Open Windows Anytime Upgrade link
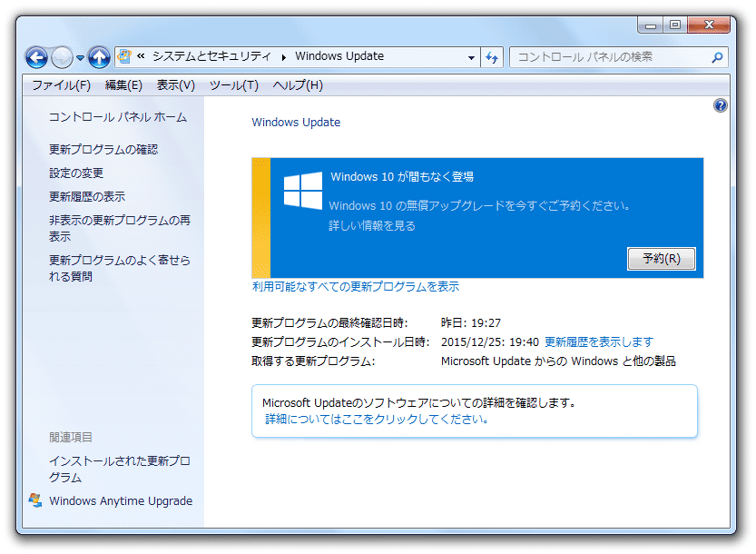The width and height of the screenshot is (756, 554). coord(121,501)
